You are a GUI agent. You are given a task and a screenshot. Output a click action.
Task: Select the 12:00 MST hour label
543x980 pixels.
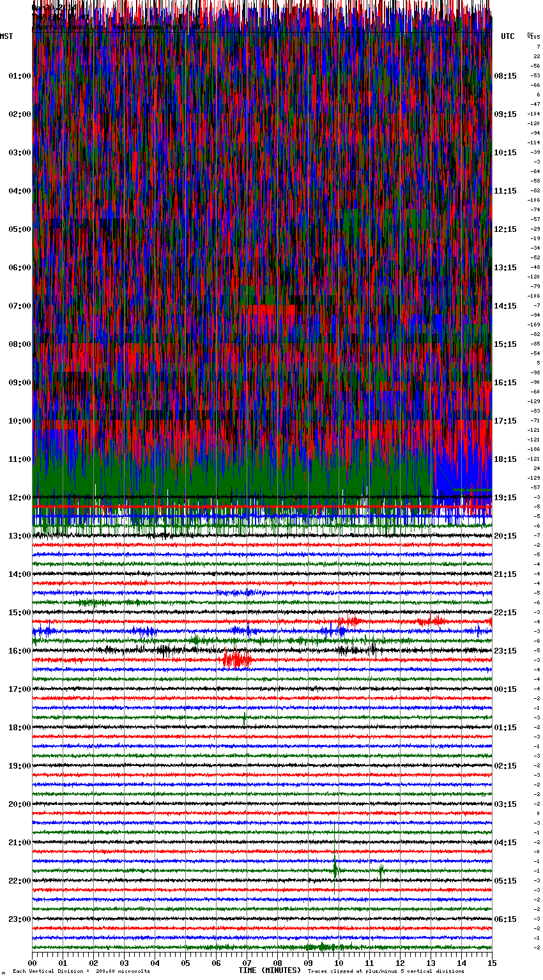point(20,498)
